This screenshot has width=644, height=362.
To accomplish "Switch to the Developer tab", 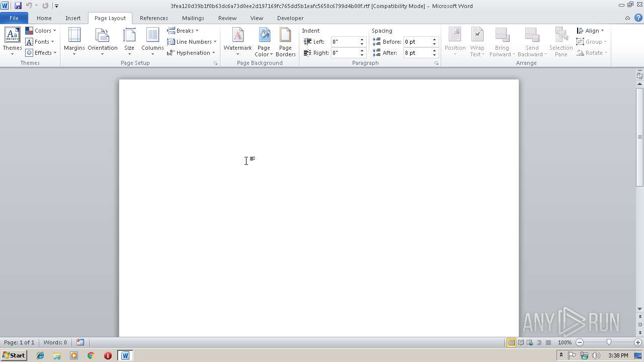I will 290,18.
